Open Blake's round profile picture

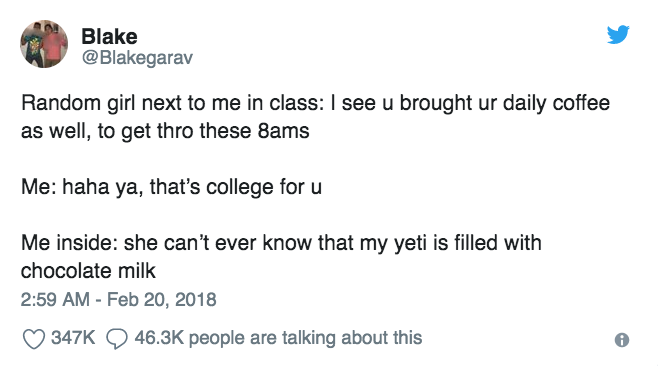point(44,44)
